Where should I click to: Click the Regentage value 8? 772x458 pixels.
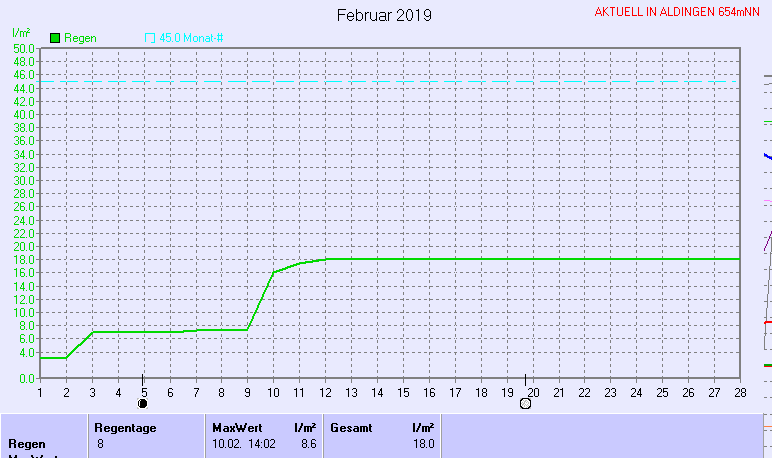tap(100, 443)
